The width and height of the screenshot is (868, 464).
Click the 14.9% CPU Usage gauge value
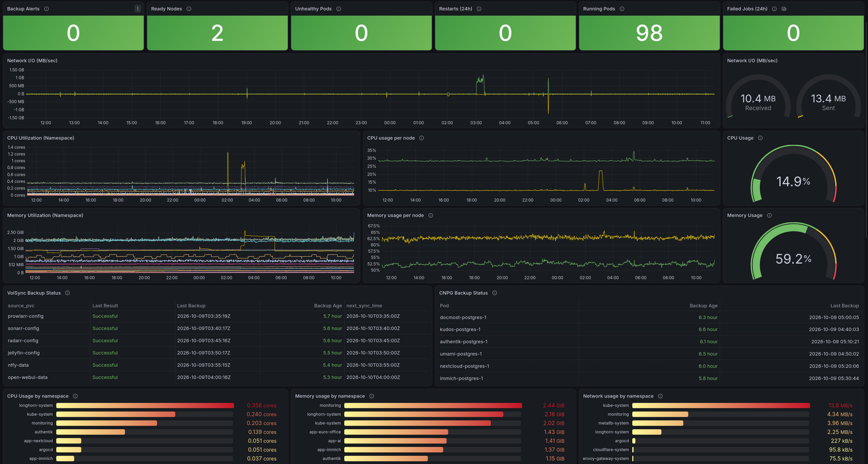click(x=793, y=181)
